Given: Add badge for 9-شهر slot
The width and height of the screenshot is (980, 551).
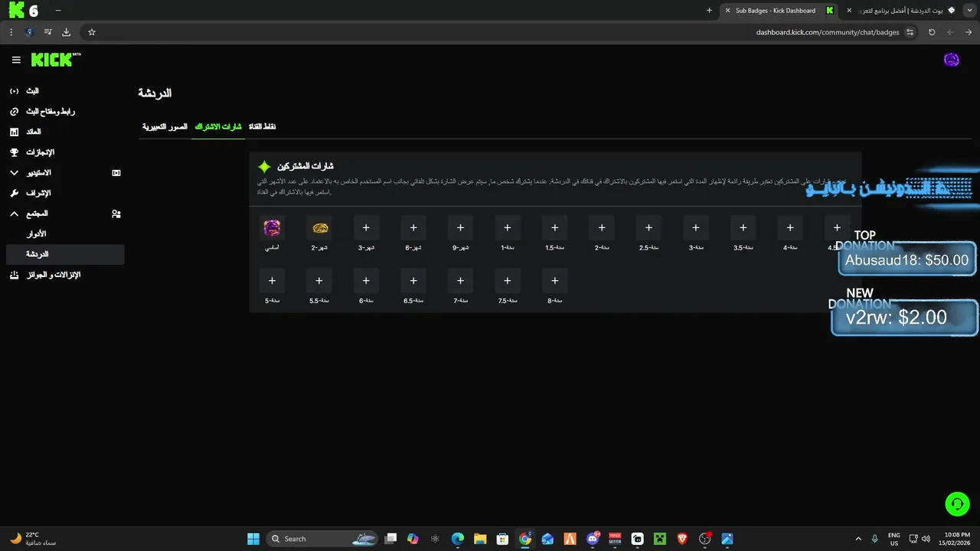Looking at the screenshot, I should point(460,228).
